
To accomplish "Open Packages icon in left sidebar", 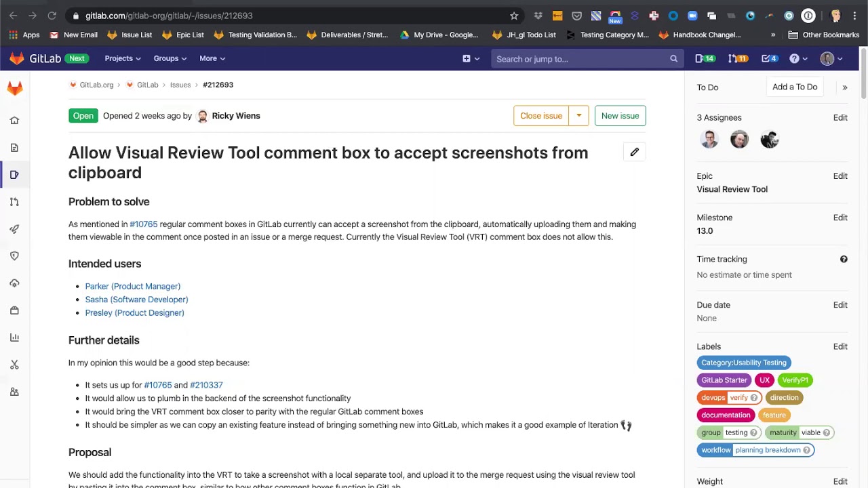I will point(14,310).
